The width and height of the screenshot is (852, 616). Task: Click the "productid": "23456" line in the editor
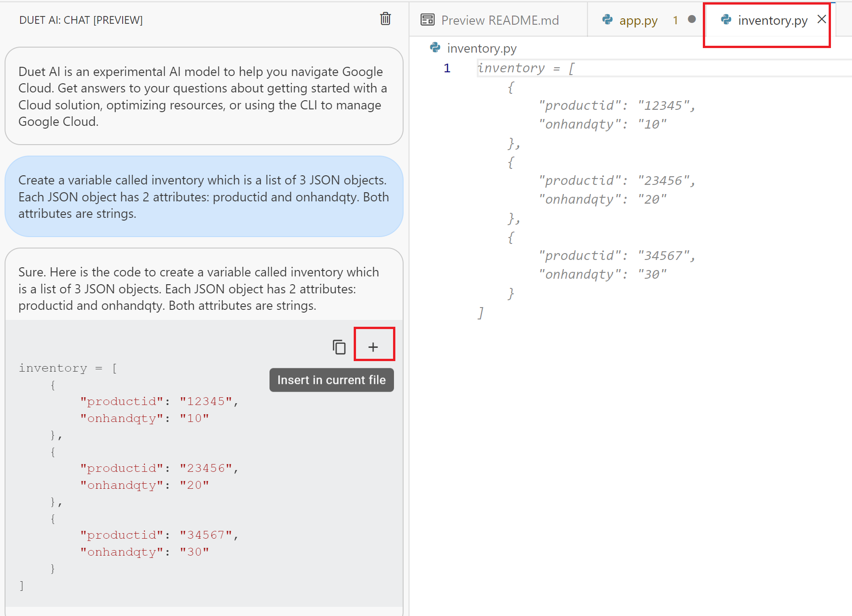[x=617, y=181]
